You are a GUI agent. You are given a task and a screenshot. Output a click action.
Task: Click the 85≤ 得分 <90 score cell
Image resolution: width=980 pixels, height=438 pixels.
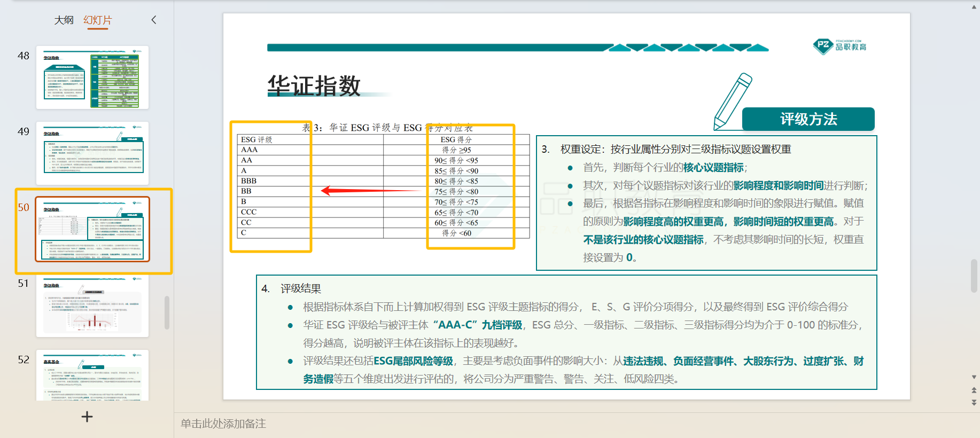(x=456, y=171)
